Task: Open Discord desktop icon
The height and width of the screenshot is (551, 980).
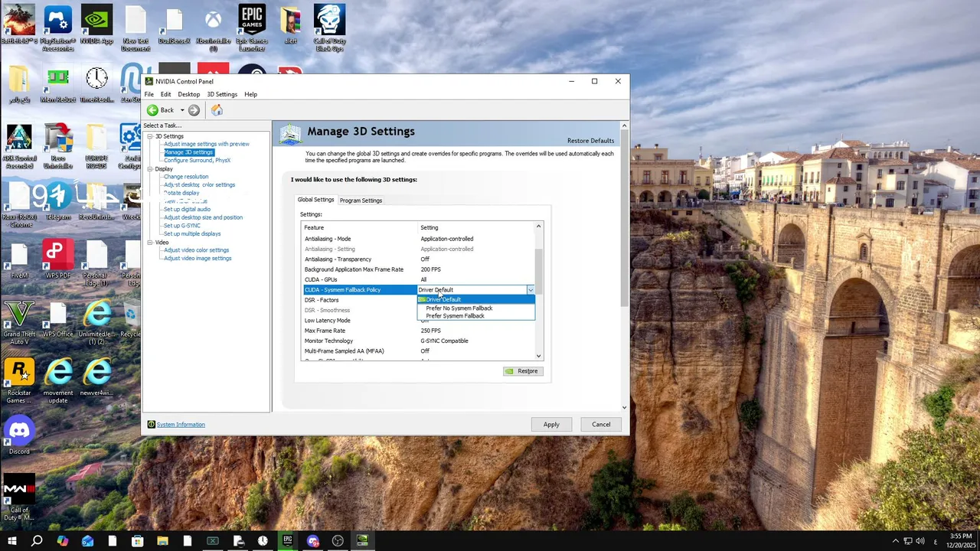Action: [19, 436]
